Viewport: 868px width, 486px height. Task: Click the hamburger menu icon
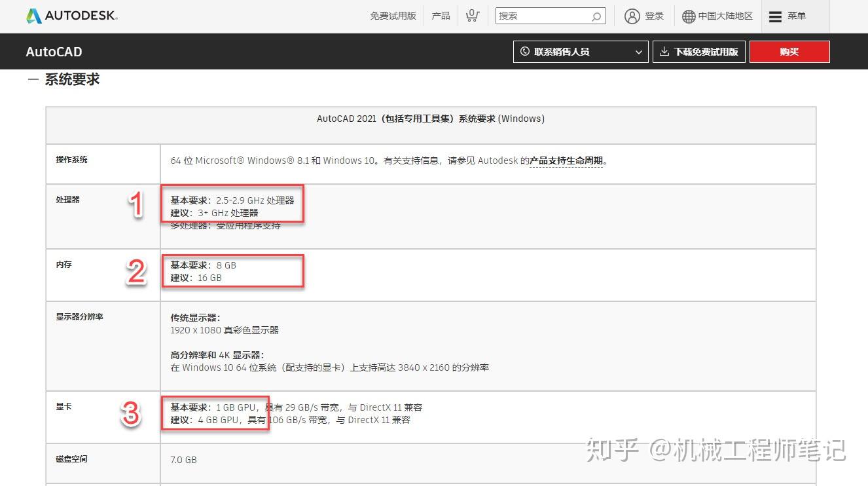click(x=775, y=16)
